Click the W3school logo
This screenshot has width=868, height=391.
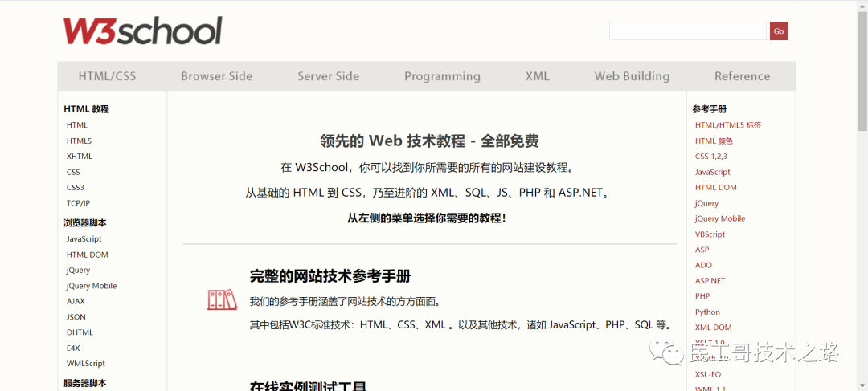pyautogui.click(x=142, y=31)
